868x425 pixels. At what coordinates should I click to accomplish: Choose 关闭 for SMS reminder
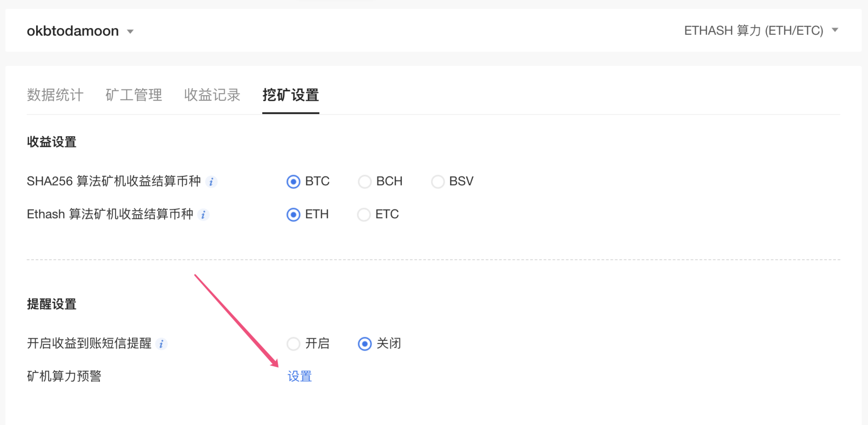[365, 344]
